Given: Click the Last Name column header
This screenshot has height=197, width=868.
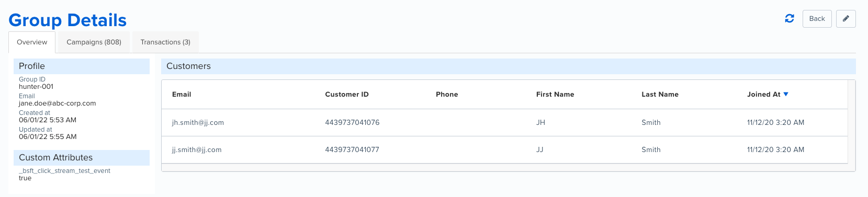Looking at the screenshot, I should tap(660, 95).
